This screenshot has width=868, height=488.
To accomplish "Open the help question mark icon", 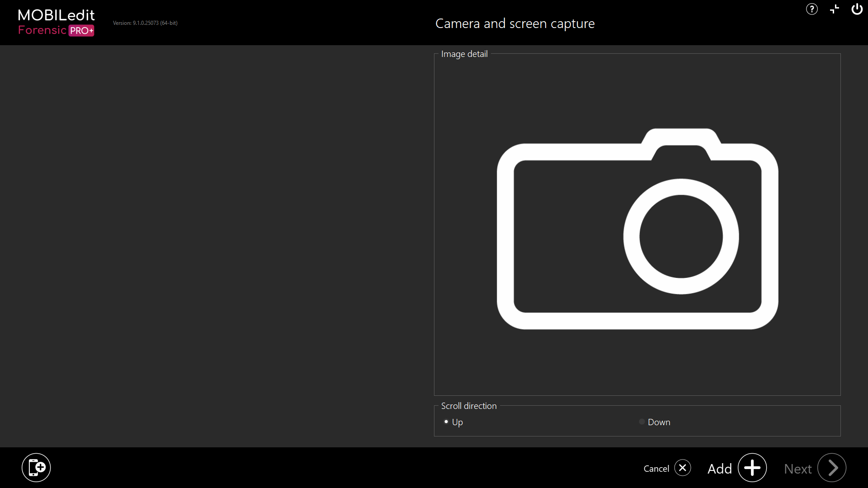I will pyautogui.click(x=811, y=9).
